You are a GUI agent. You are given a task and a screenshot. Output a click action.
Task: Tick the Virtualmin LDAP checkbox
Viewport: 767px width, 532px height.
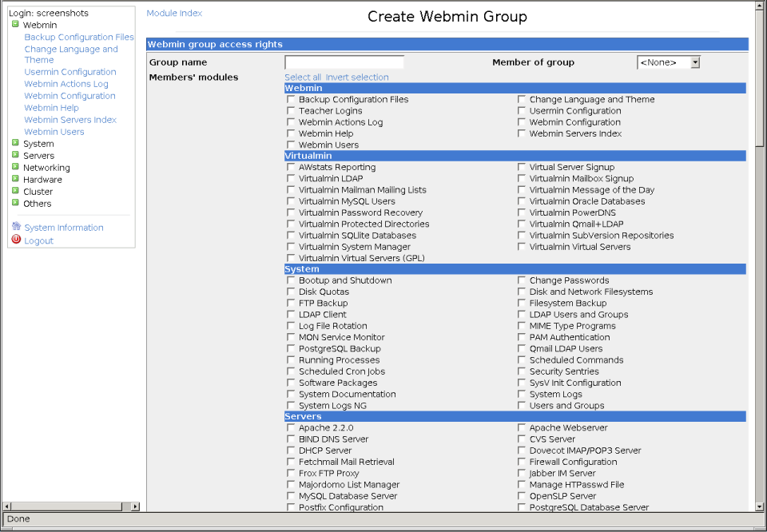tap(291, 178)
